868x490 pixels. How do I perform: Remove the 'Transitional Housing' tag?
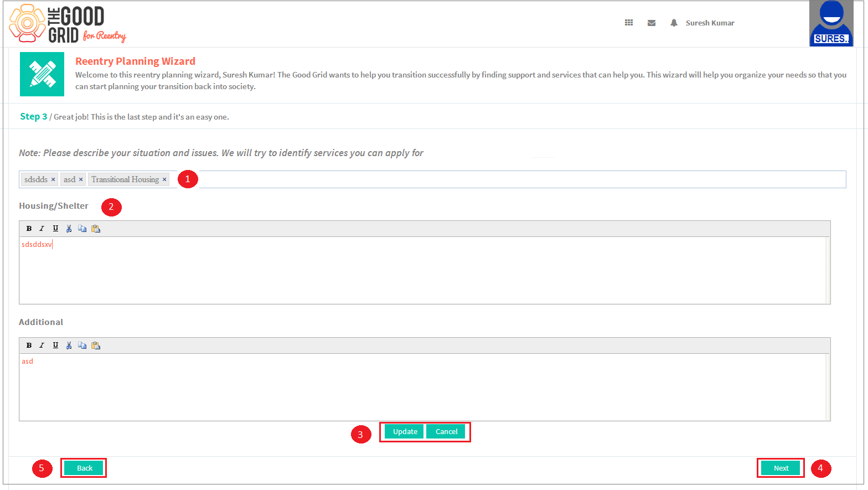click(164, 179)
